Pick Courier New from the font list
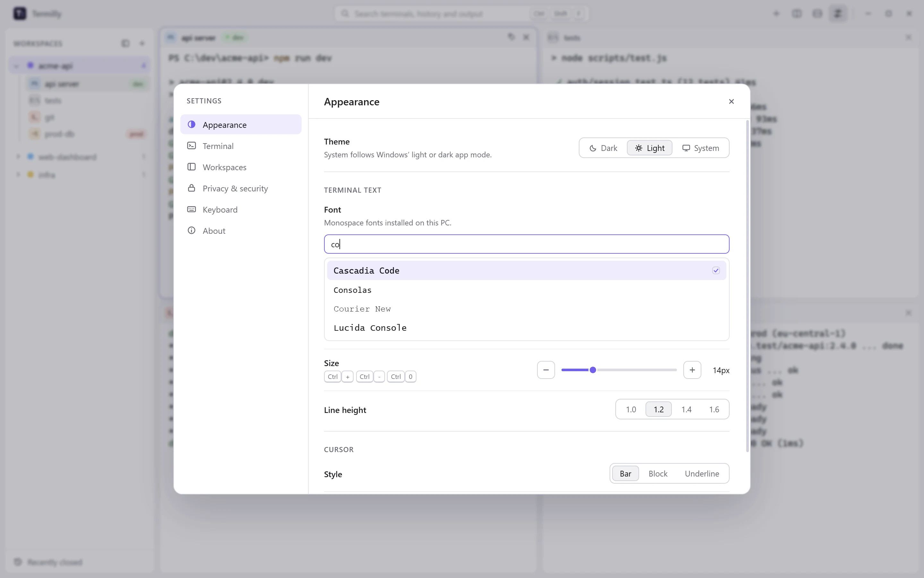The width and height of the screenshot is (924, 578). coord(526,309)
